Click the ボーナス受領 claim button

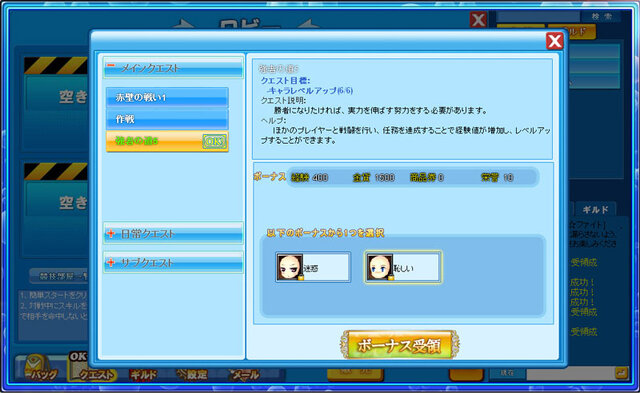pyautogui.click(x=400, y=345)
